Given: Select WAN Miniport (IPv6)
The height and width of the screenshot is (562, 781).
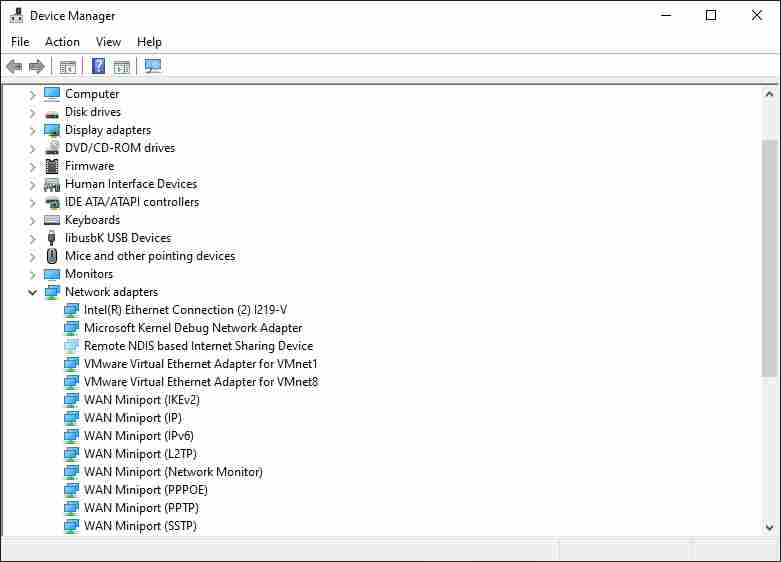Looking at the screenshot, I should click(x=138, y=435).
